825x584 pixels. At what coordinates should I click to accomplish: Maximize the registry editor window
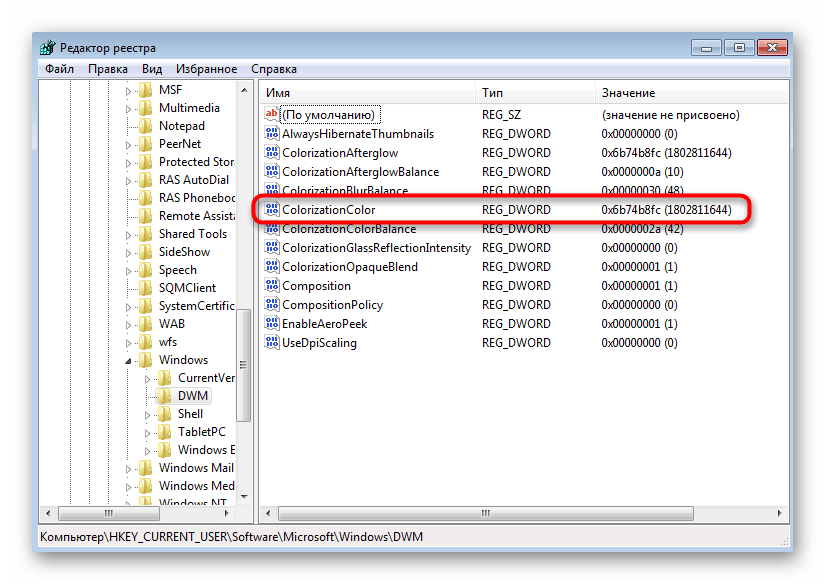(739, 48)
